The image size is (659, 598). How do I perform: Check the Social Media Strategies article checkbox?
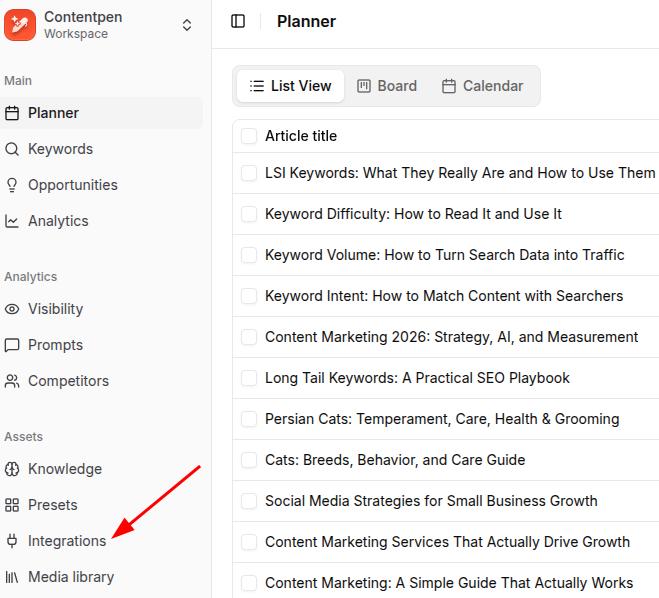coord(249,501)
